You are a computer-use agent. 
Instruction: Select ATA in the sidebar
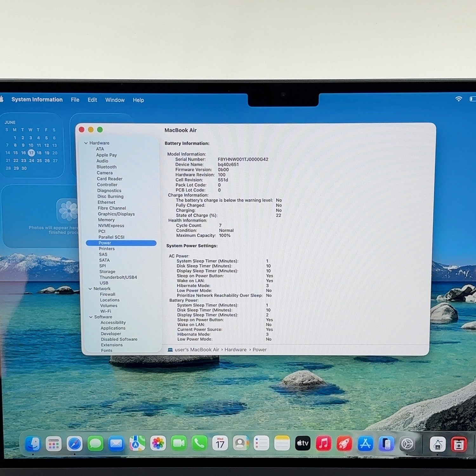tap(100, 149)
